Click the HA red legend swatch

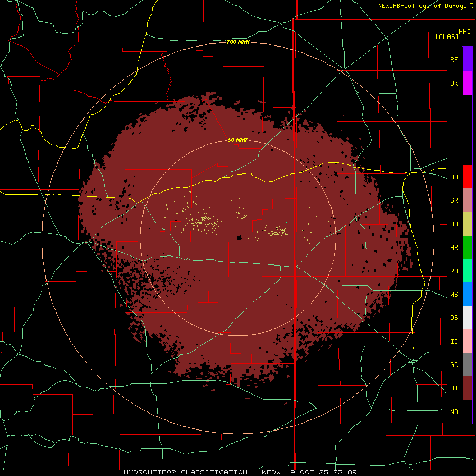tap(467, 177)
